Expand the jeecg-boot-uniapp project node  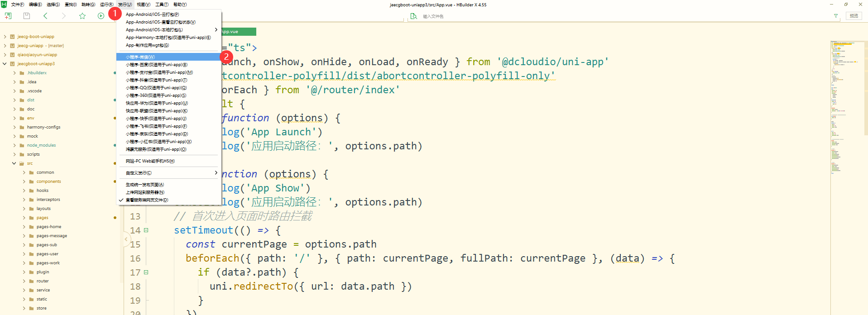tap(5, 37)
